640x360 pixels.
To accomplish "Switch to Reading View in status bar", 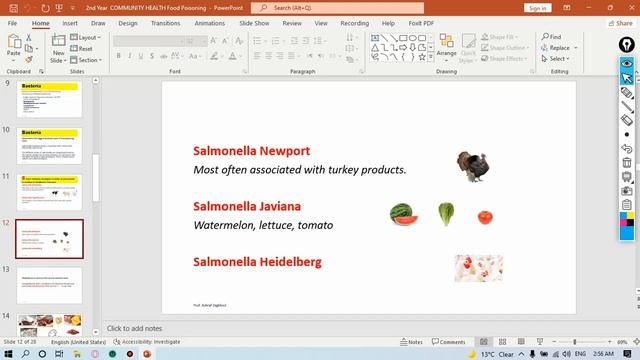I will 521,342.
